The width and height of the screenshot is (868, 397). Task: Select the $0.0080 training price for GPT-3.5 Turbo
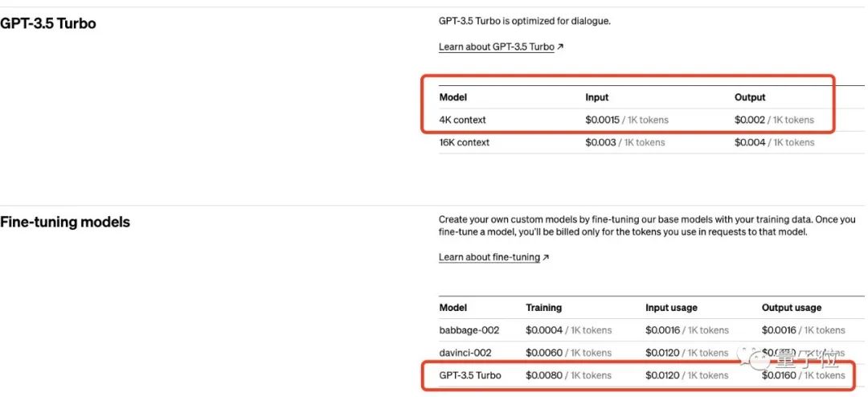point(544,375)
